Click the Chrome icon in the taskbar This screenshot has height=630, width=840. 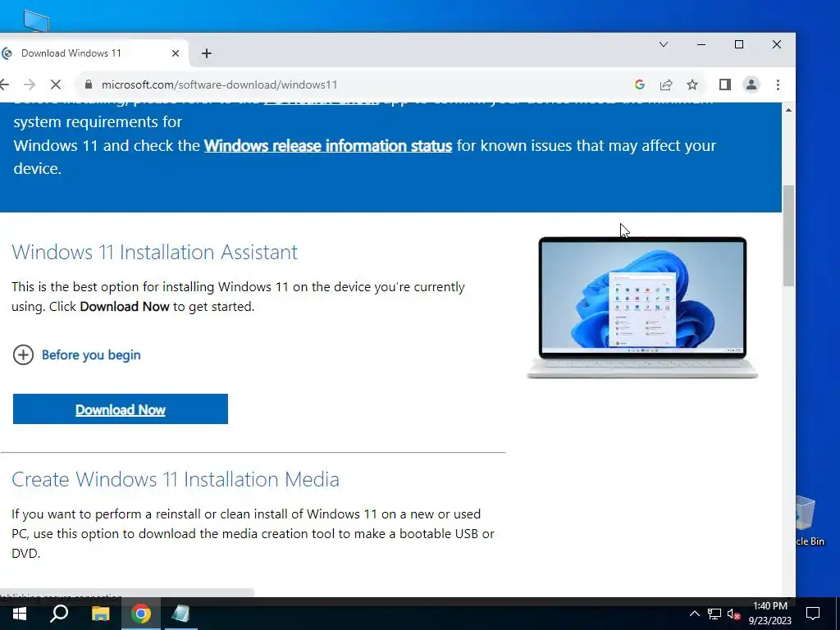click(x=141, y=614)
